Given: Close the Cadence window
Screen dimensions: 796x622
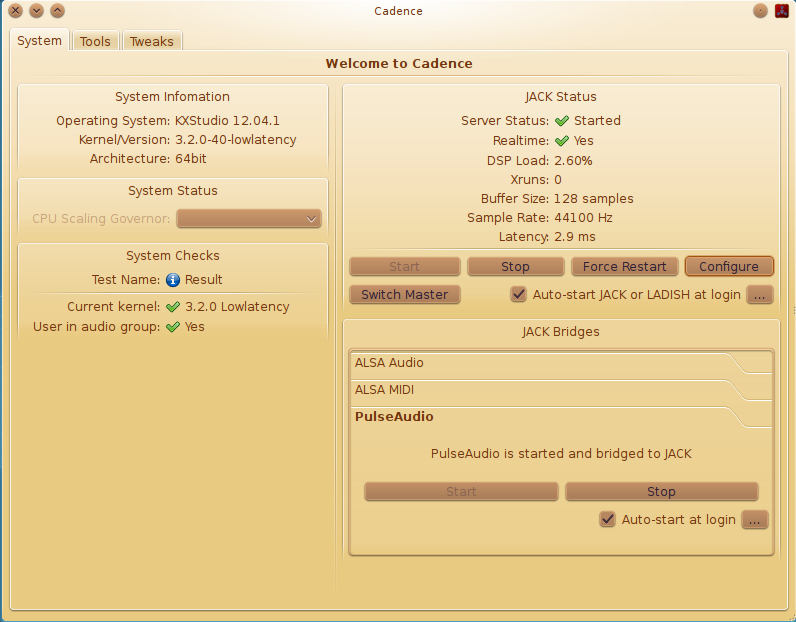Looking at the screenshot, I should tap(16, 10).
